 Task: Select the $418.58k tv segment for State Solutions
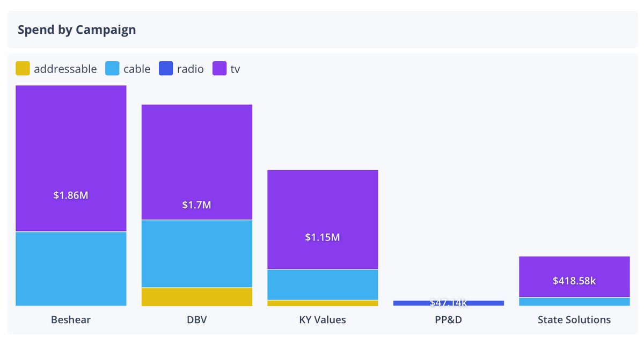click(574, 275)
